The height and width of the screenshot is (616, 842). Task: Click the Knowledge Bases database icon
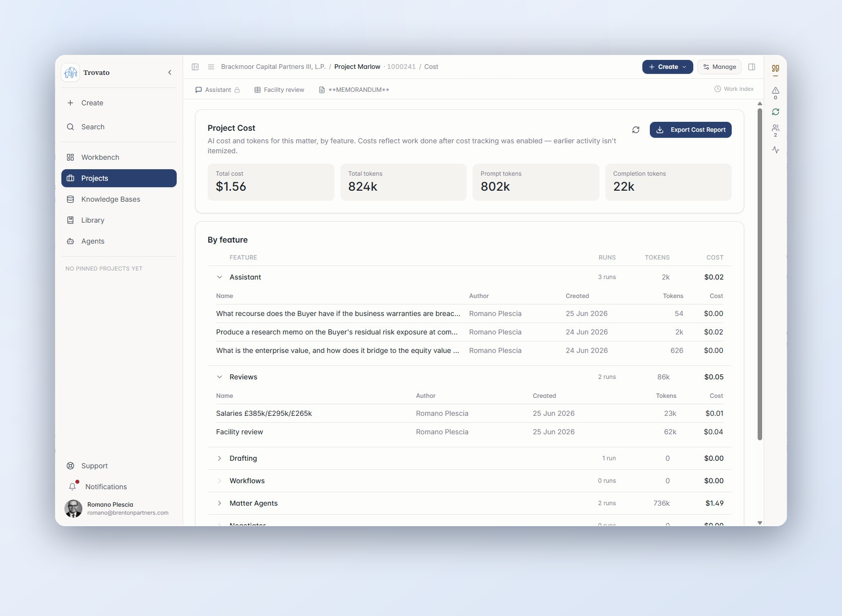(x=70, y=199)
